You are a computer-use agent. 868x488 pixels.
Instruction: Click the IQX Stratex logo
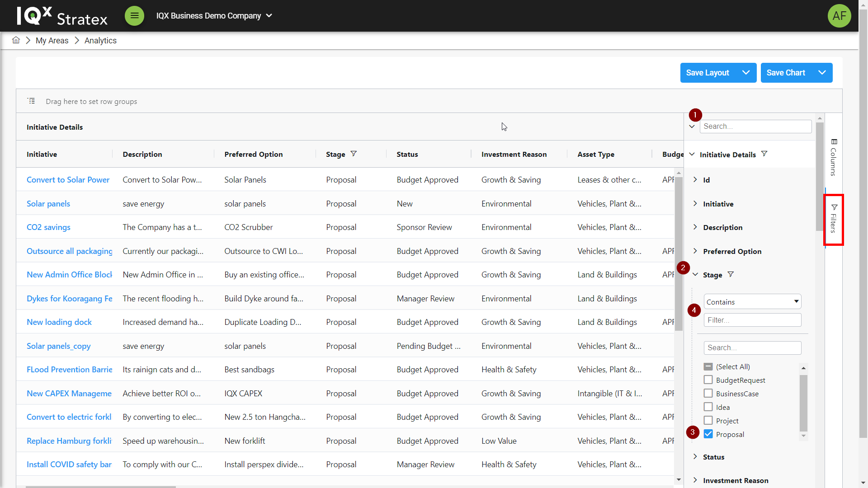62,16
